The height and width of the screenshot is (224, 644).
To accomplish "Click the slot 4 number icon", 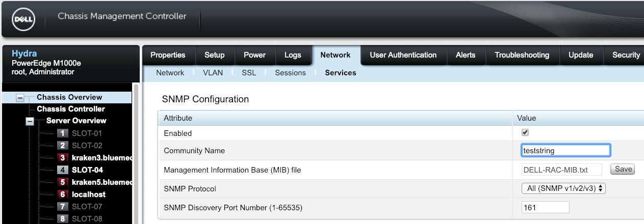I will click(x=63, y=170).
